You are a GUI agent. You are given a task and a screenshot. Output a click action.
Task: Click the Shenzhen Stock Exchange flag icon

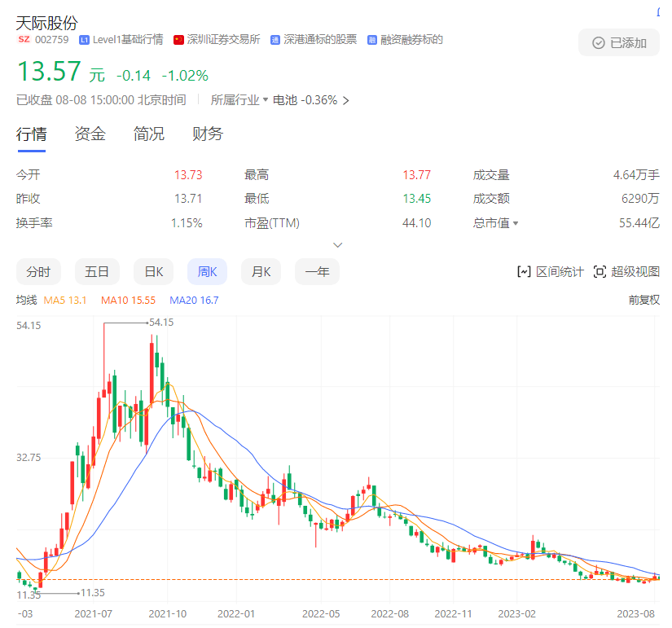[178, 40]
